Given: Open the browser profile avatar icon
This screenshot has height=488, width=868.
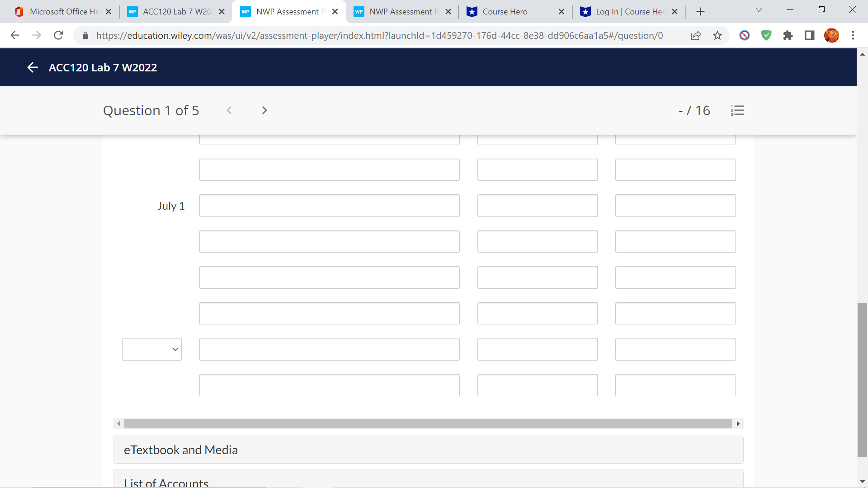Looking at the screenshot, I should [832, 35].
